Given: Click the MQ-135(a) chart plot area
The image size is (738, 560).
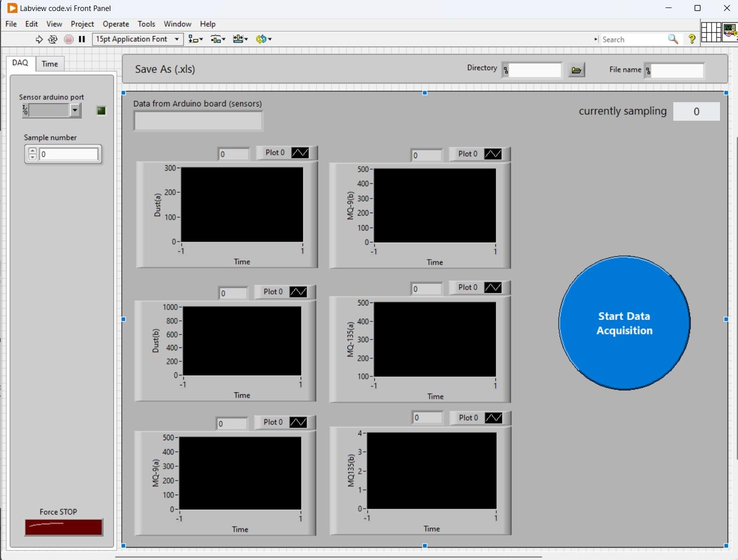Looking at the screenshot, I should [x=435, y=339].
